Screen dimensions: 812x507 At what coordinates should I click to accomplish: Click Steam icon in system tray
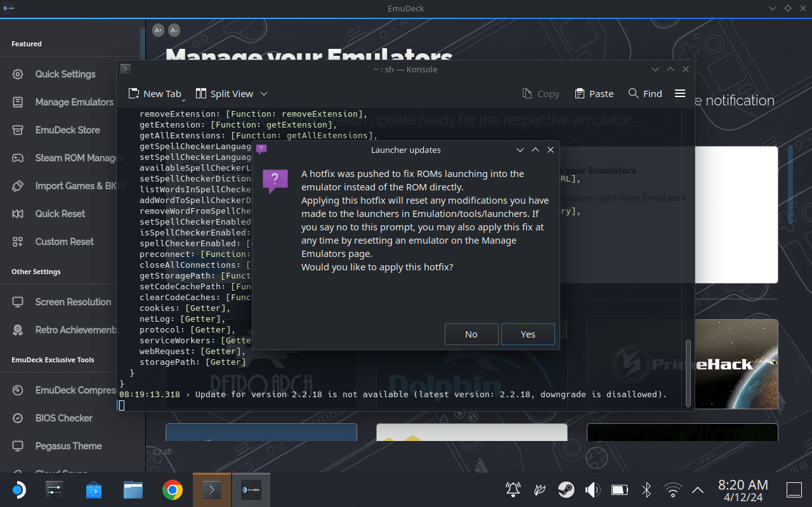566,490
